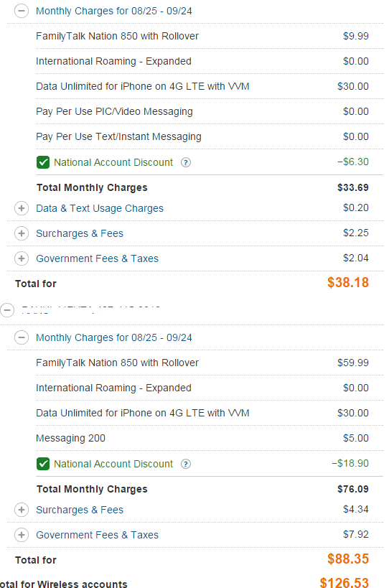The width and height of the screenshot is (389, 588).
Task: Open Government Fees & Taxes link for $7.92
Action: click(97, 535)
